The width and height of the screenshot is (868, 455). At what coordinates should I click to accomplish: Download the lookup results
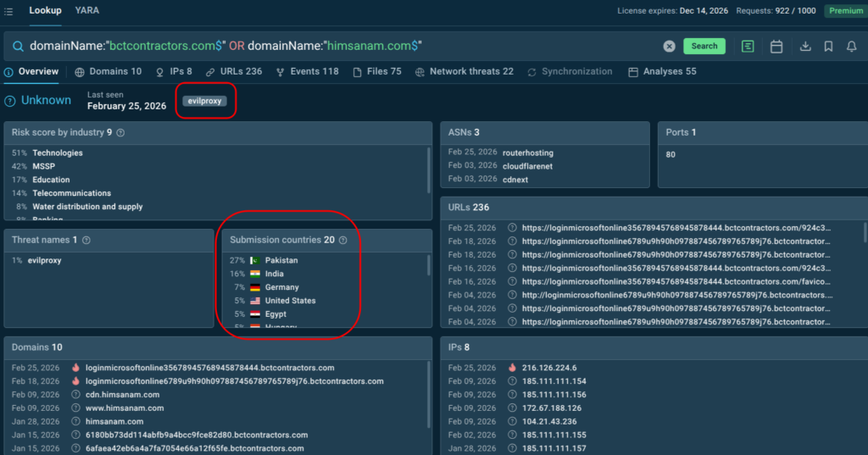point(805,47)
